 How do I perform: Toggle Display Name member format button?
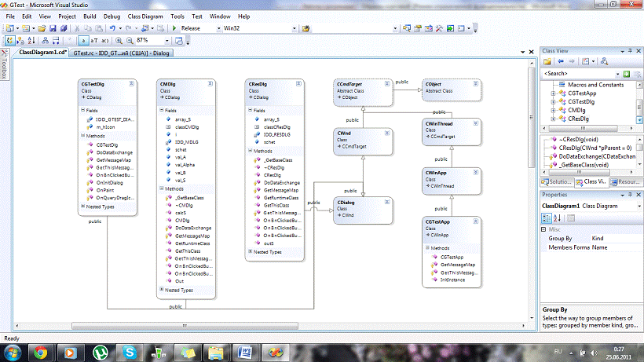click(x=84, y=40)
